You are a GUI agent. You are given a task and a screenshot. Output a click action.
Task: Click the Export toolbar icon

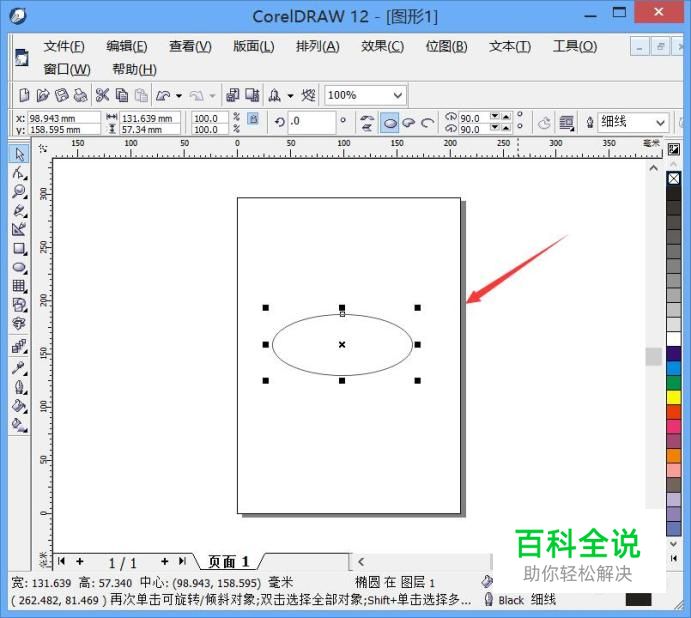point(252,95)
